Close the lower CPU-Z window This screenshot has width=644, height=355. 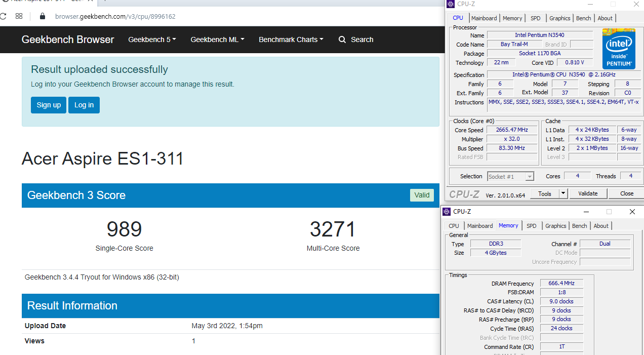pos(632,212)
